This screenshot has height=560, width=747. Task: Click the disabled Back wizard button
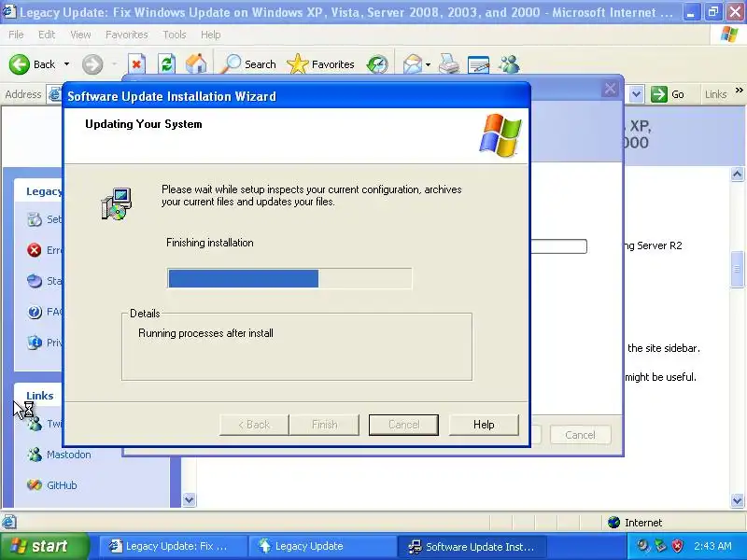254,425
